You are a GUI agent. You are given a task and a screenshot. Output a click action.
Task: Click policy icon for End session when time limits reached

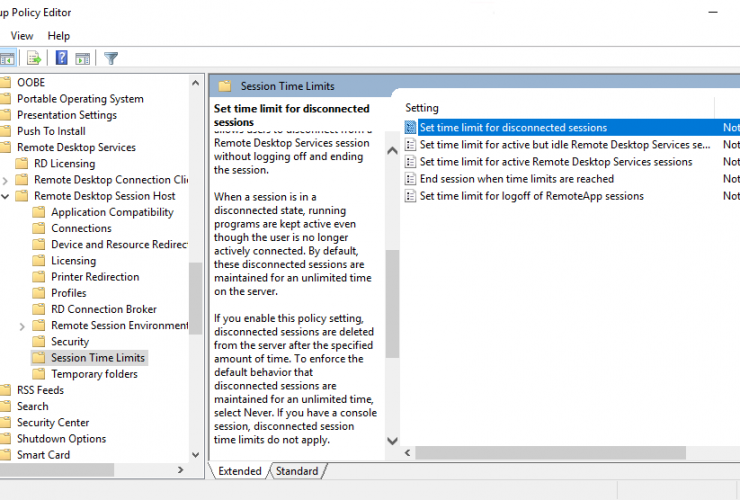(410, 179)
